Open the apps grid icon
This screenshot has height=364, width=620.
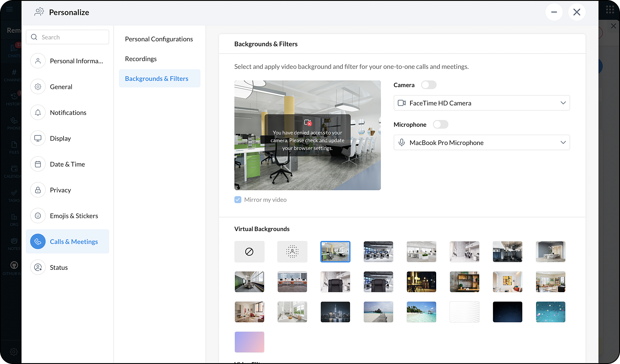pos(610,10)
